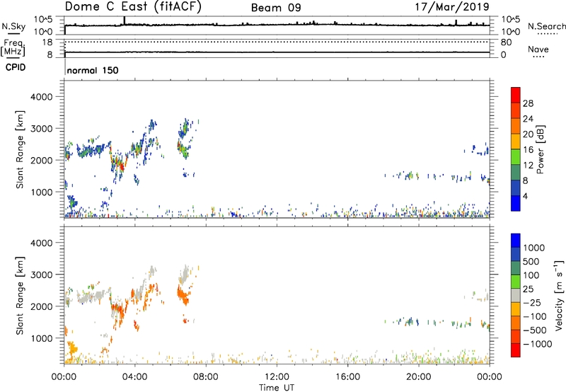Viewport: 566px width, 392px height.
Task: Click the "N.Search" legend label
Action: (546, 26)
